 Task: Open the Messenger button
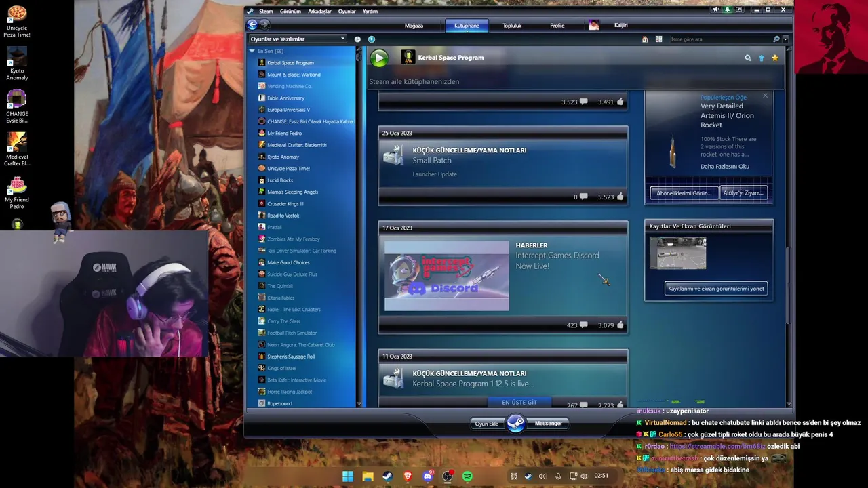click(x=549, y=424)
